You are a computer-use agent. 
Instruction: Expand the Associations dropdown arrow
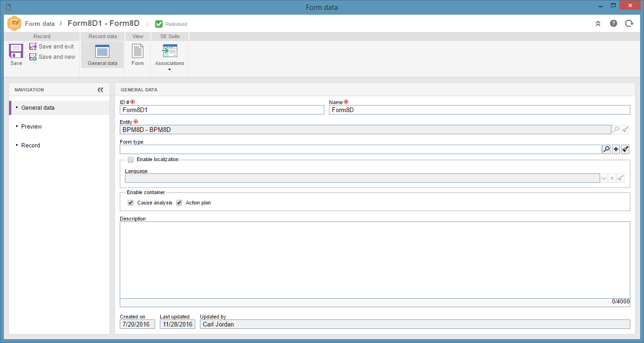pyautogui.click(x=170, y=70)
